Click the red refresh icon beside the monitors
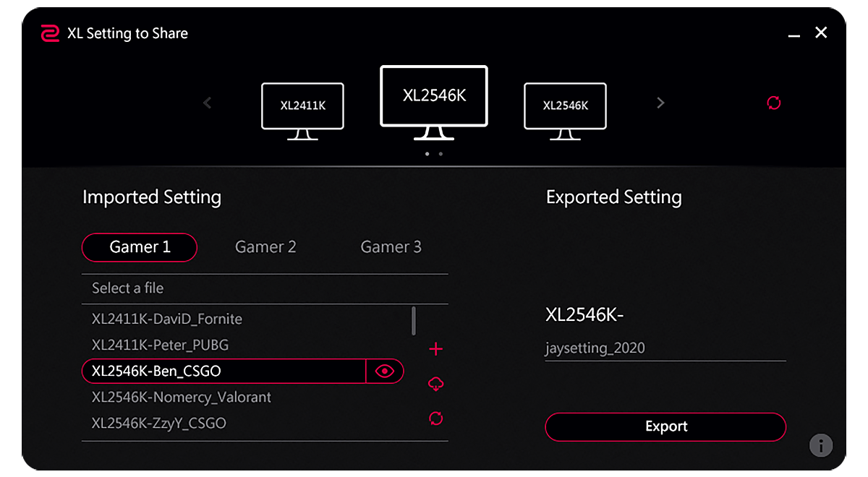 click(774, 103)
